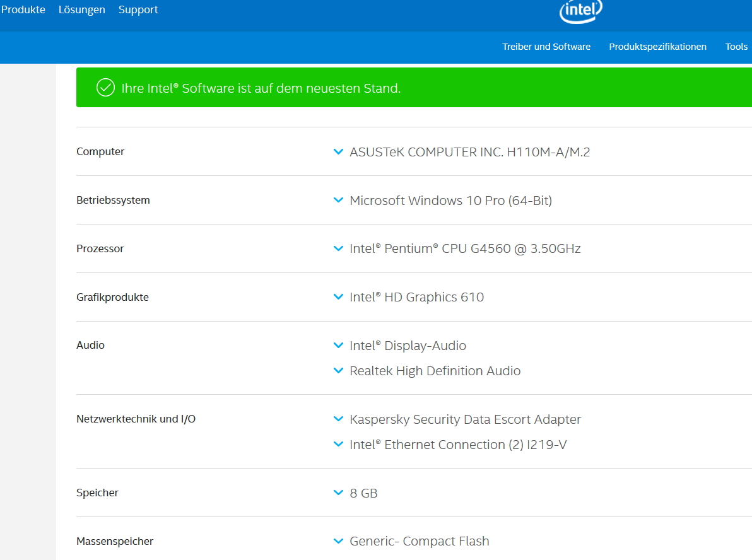Image resolution: width=752 pixels, height=560 pixels.
Task: Click the Massenspeicher row label
Action: click(115, 541)
